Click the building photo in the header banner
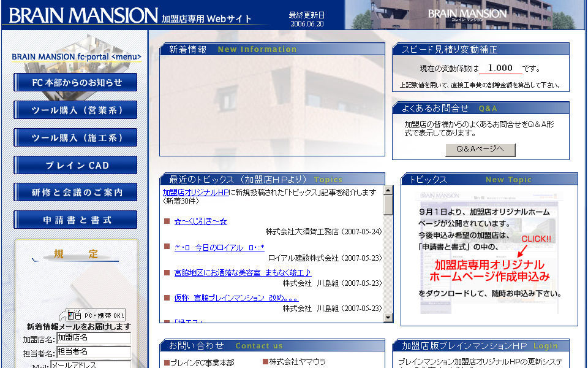 (464, 15)
